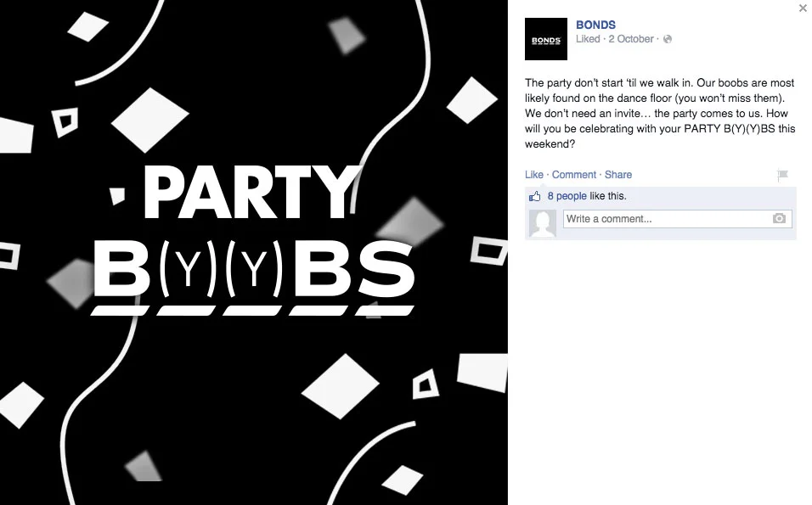
Task: Click the commenter avatar placeholder
Action: [543, 223]
